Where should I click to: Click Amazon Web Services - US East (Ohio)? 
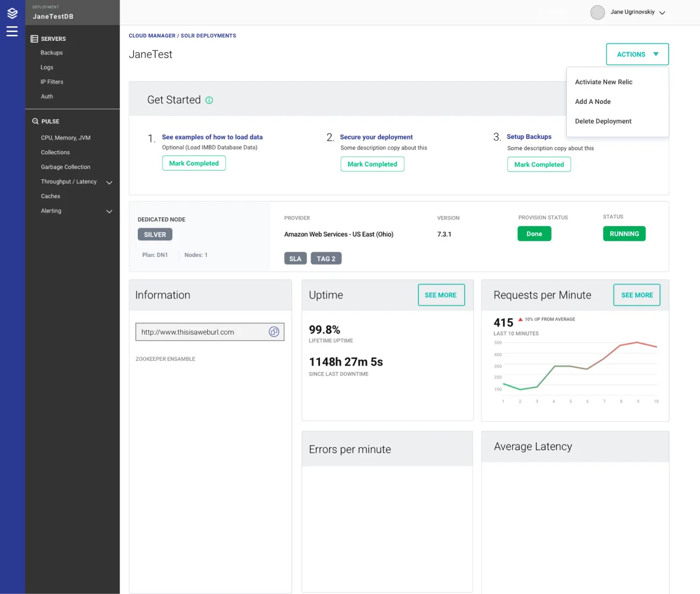tap(339, 234)
